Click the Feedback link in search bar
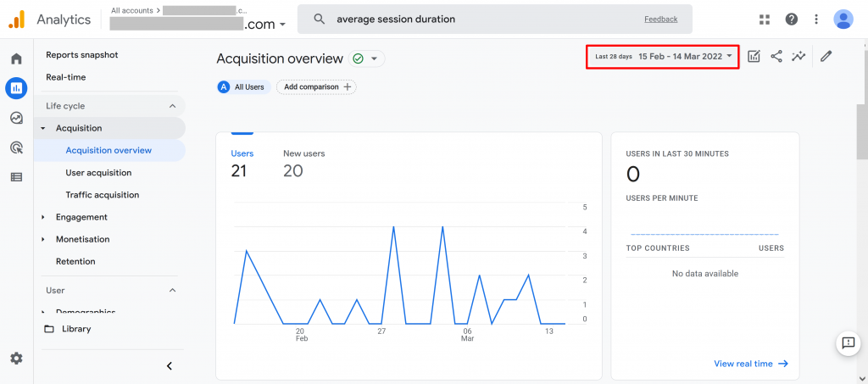The image size is (868, 384). [x=661, y=19]
